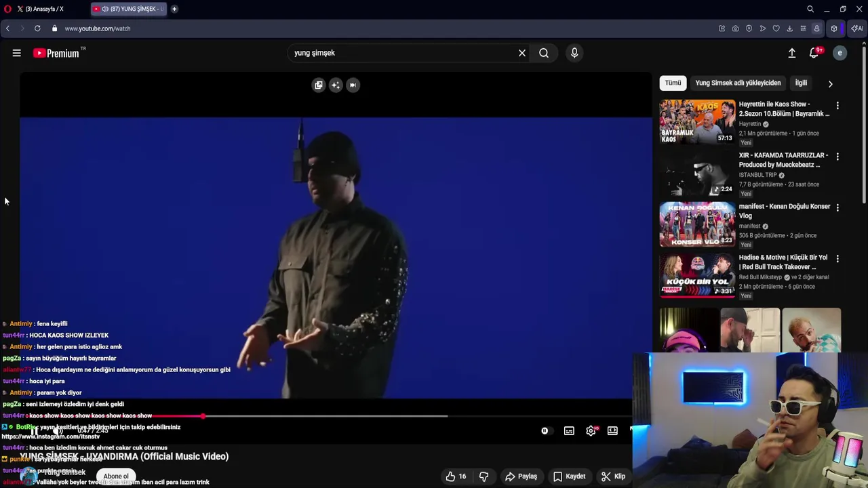Viewport: 868px width, 488px height.
Task: Dislike the video with thumbs down
Action: [x=484, y=476]
